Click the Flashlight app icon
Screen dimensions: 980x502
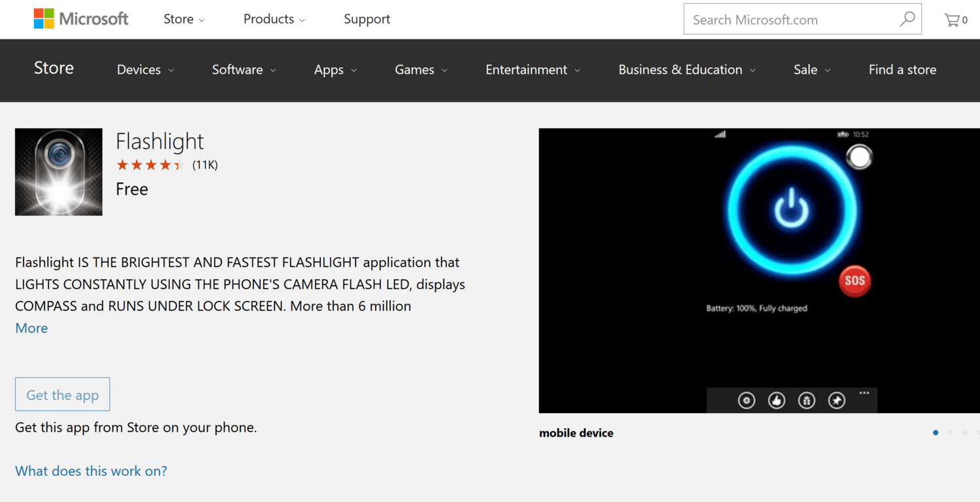pyautogui.click(x=59, y=172)
